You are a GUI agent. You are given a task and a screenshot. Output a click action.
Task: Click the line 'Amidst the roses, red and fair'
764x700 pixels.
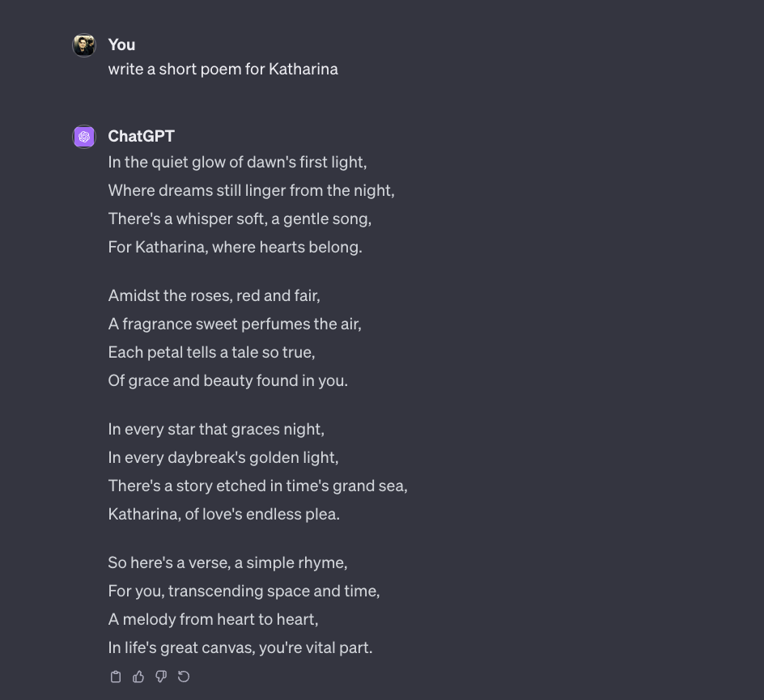(214, 295)
